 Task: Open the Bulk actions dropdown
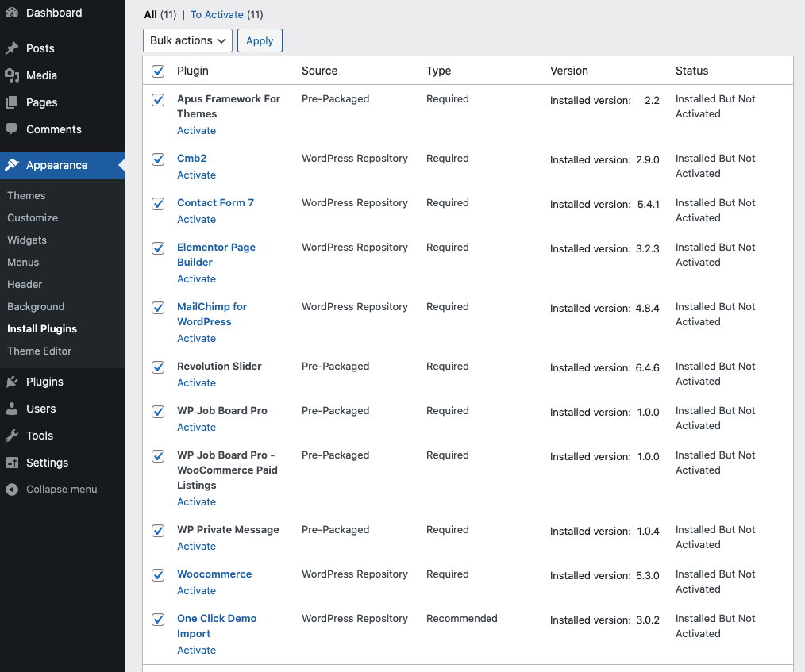coord(187,40)
